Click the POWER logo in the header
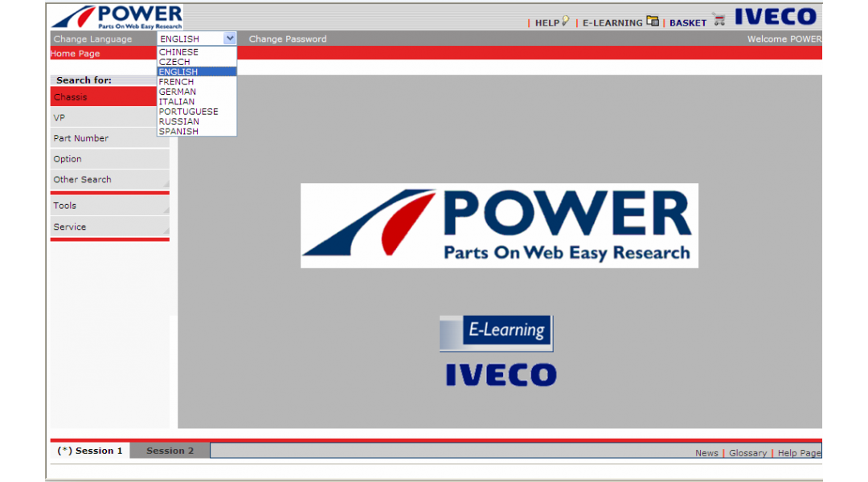Viewport: 868px width, 482px height. pyautogui.click(x=117, y=17)
